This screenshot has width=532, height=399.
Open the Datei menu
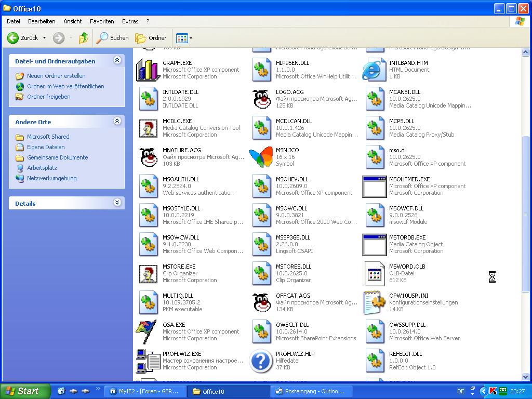13,21
